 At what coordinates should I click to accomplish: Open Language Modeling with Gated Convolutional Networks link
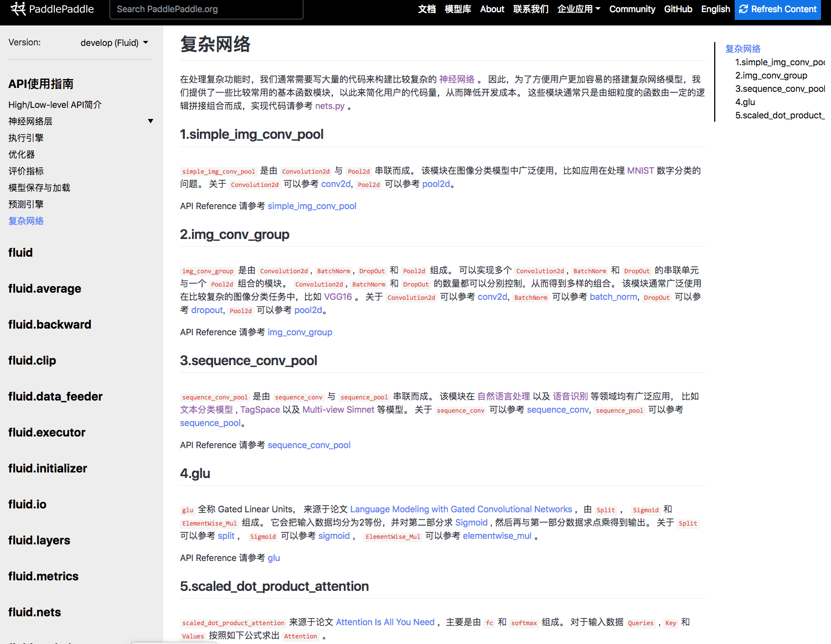point(461,509)
